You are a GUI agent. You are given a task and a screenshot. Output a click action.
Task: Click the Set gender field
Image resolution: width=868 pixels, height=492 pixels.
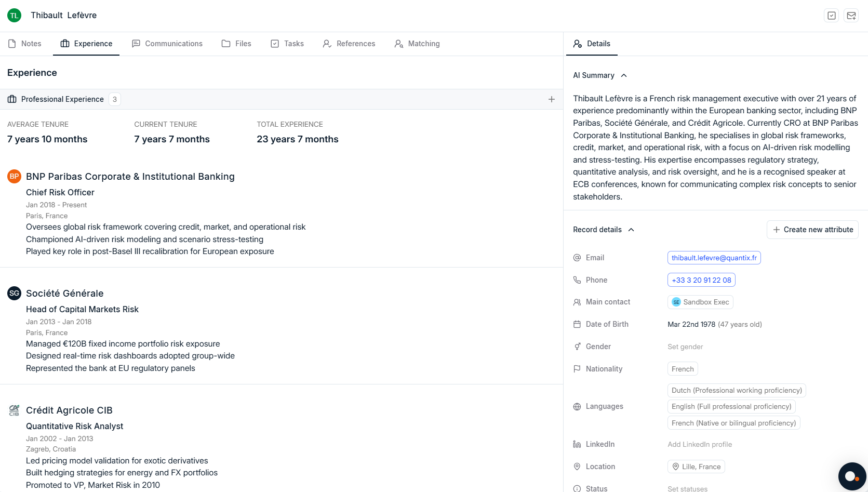(x=685, y=346)
